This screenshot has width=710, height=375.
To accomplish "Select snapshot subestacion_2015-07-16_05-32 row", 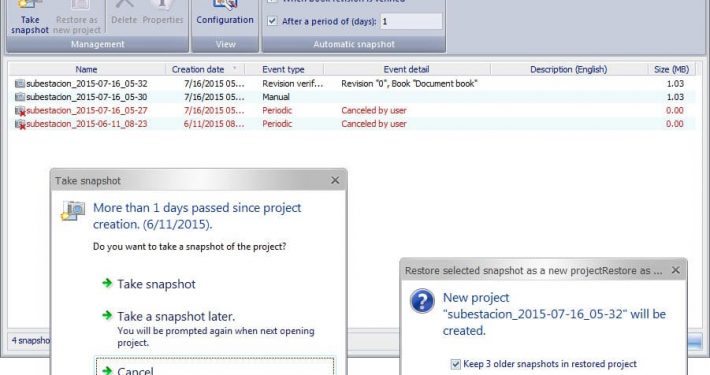I will [x=352, y=83].
